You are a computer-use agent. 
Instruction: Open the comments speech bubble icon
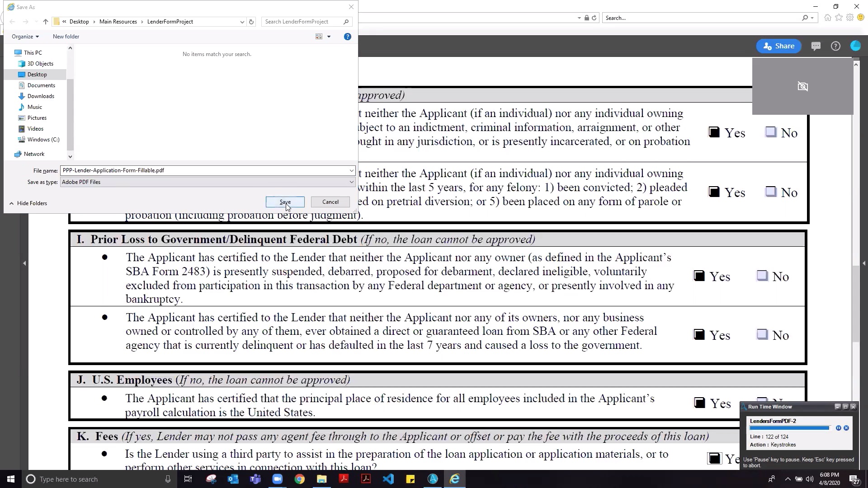coord(816,46)
